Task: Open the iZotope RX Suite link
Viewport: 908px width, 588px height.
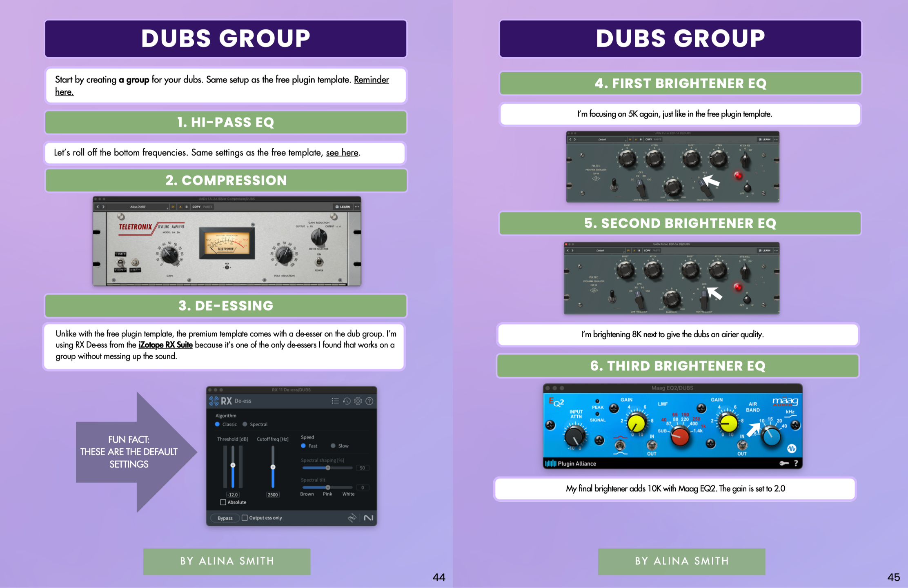Action: pos(165,345)
